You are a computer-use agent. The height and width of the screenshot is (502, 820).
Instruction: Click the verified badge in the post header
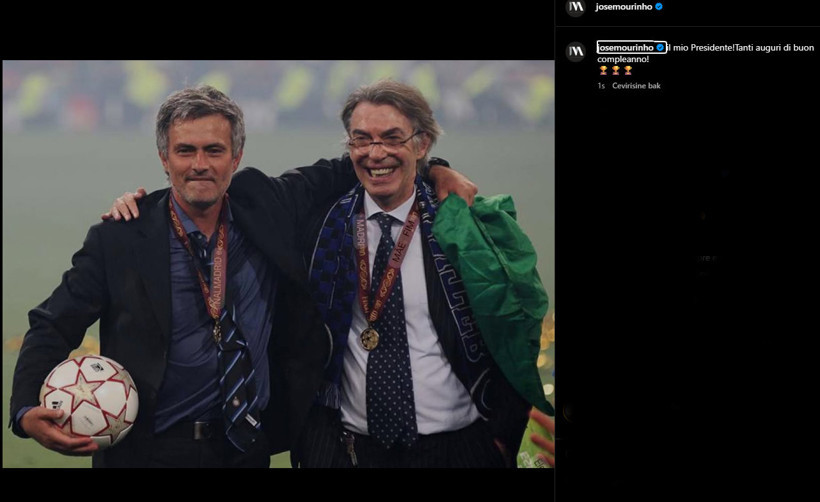(658, 7)
